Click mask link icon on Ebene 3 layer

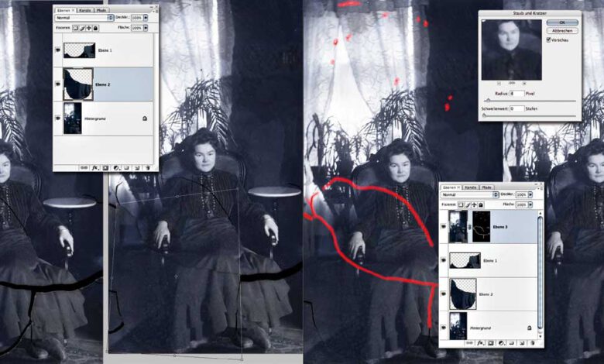[x=470, y=227]
